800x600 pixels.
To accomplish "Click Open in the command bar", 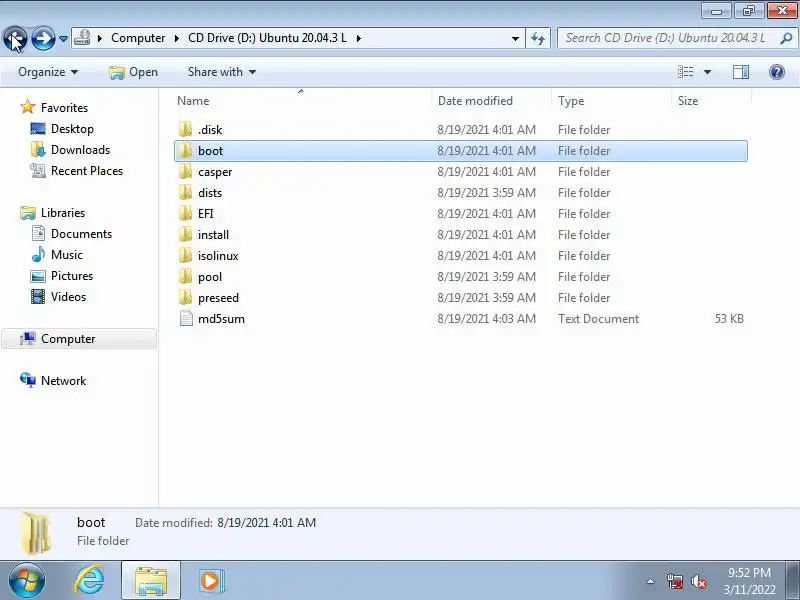I will [133, 72].
